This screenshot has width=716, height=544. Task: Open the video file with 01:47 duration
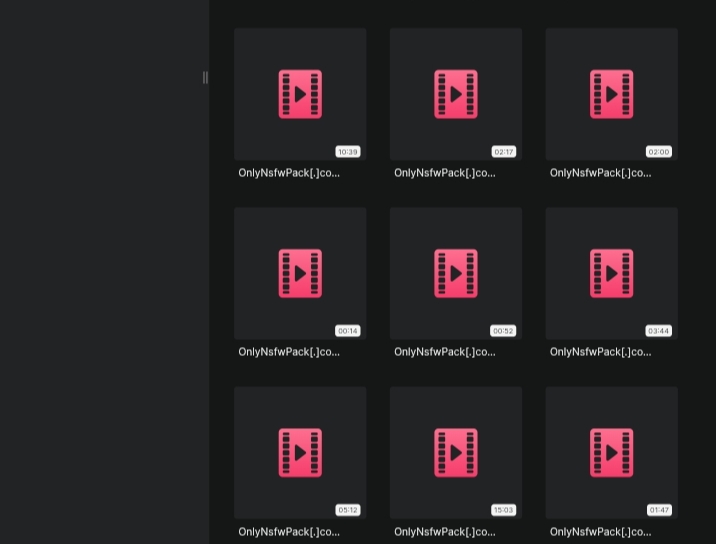[611, 453]
